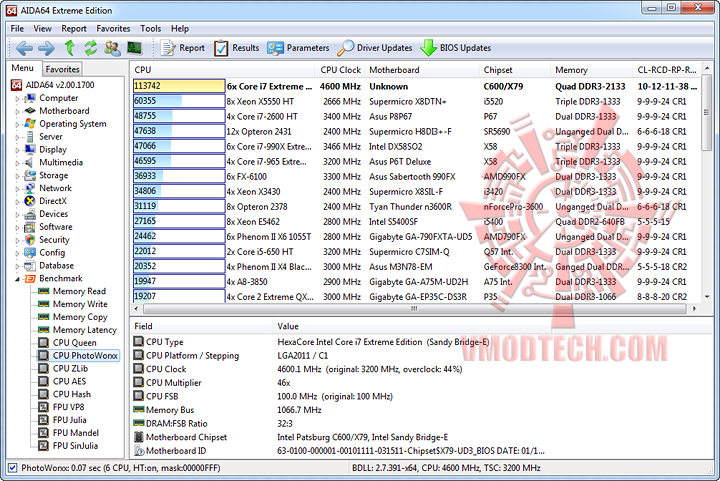720x481 pixels.
Task: Sort by the Memory column header
Action: pos(592,70)
